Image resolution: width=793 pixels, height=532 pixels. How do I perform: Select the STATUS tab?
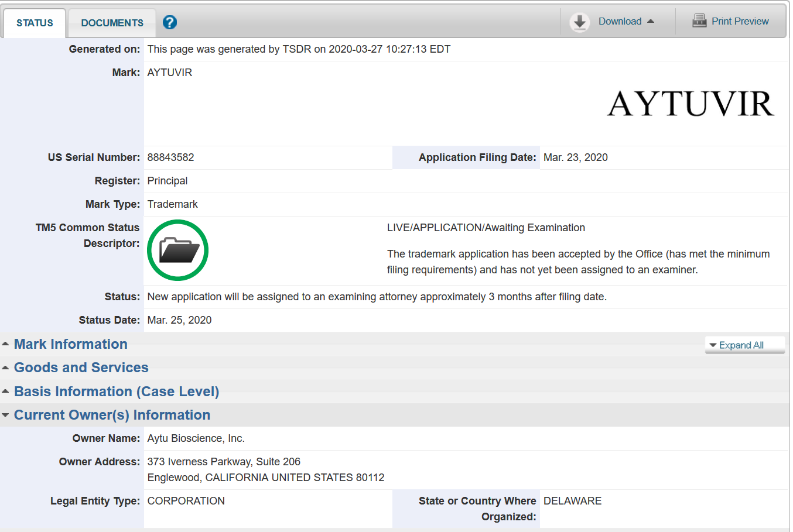34,22
